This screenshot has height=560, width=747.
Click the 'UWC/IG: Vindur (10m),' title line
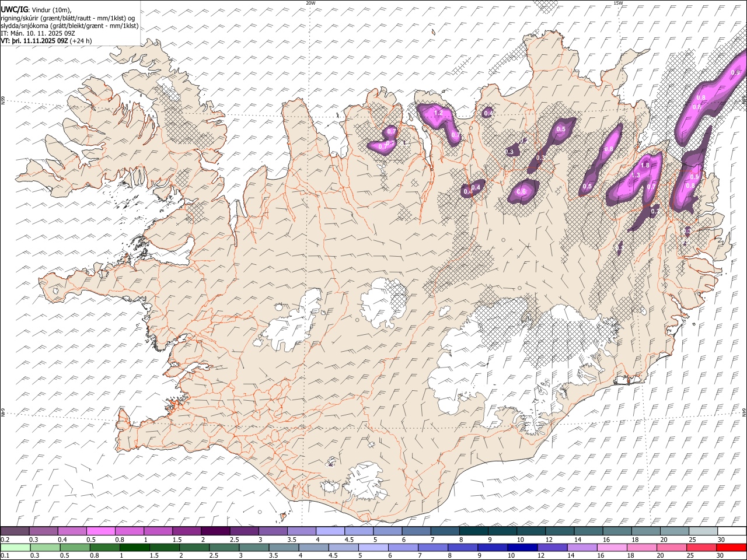(36, 9)
